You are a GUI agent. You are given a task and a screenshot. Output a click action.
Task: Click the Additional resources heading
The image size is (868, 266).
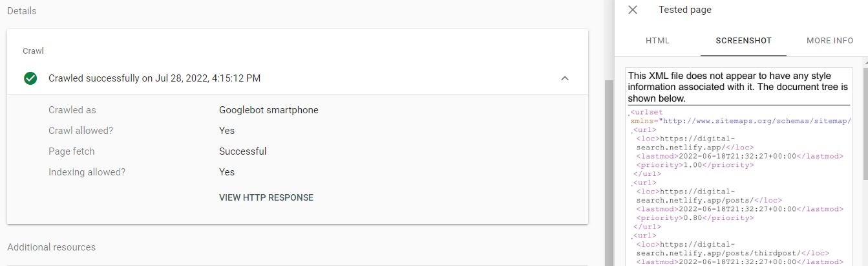point(51,247)
